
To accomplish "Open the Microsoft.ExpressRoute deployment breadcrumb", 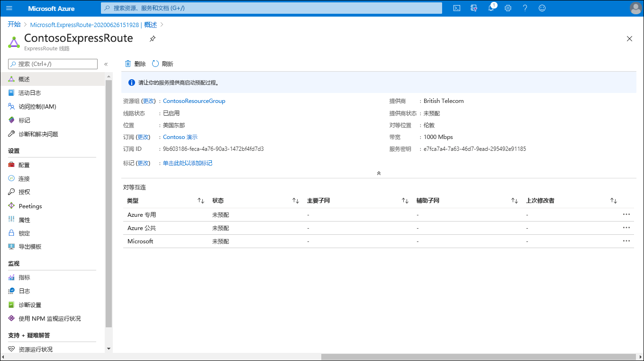I will pyautogui.click(x=93, y=25).
